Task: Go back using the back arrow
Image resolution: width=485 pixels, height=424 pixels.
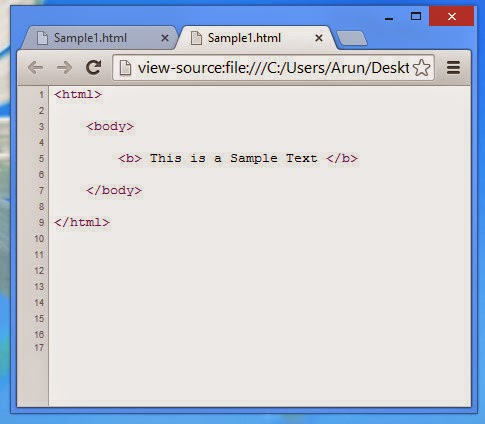Action: pyautogui.click(x=36, y=68)
